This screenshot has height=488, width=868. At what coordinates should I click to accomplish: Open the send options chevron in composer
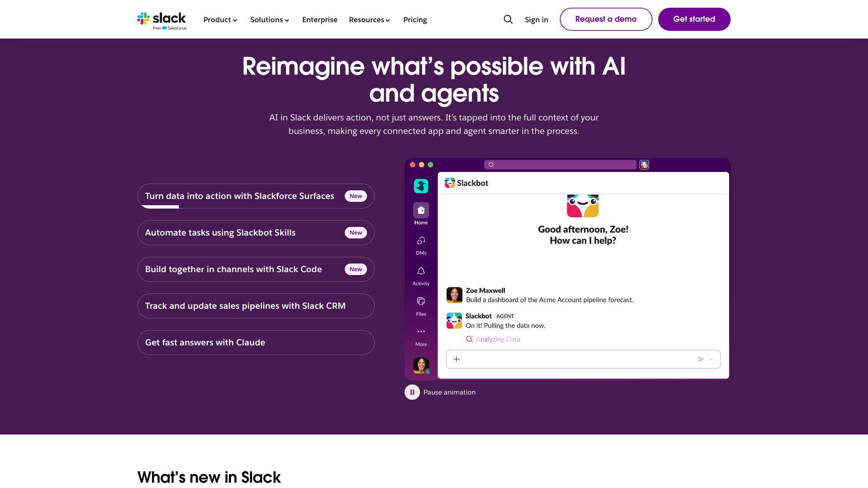[x=711, y=359]
